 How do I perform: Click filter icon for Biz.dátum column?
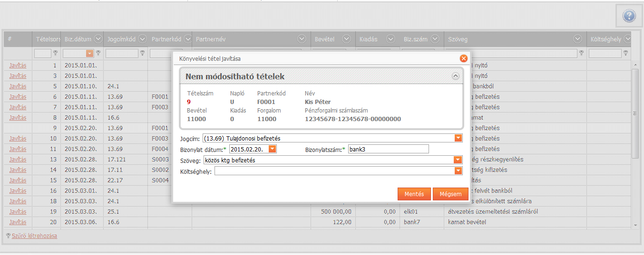(x=98, y=53)
